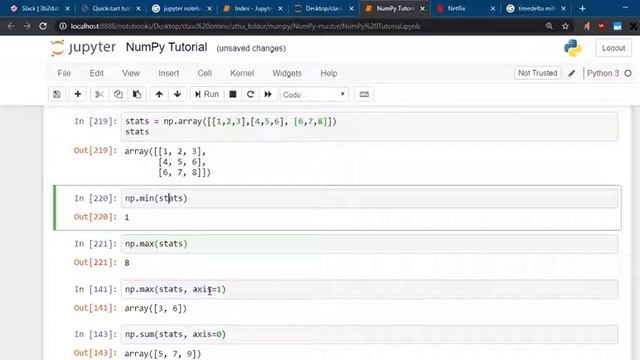
Task: Click the np.max(stats) code cell
Action: tap(369, 244)
